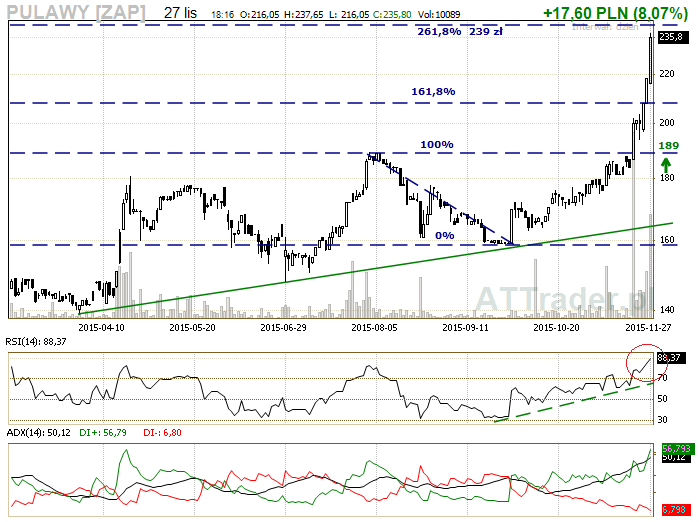
Task: Click the black ADX value tag 50,12
Action: [676, 458]
